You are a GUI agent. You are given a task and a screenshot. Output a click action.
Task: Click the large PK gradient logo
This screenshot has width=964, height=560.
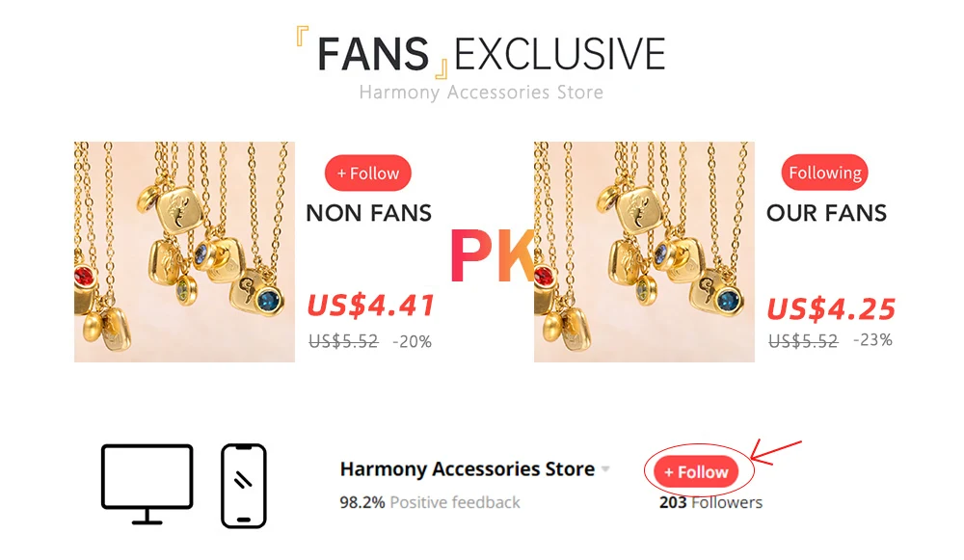point(493,255)
